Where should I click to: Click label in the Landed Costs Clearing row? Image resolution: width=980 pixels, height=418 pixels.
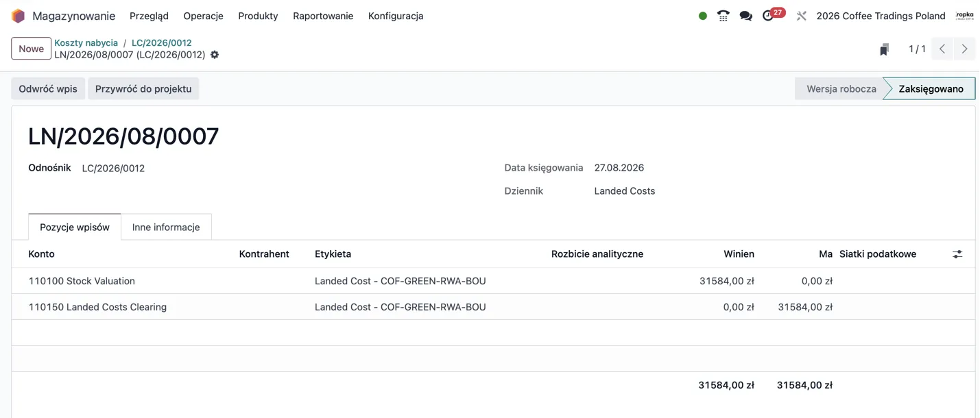click(x=400, y=307)
